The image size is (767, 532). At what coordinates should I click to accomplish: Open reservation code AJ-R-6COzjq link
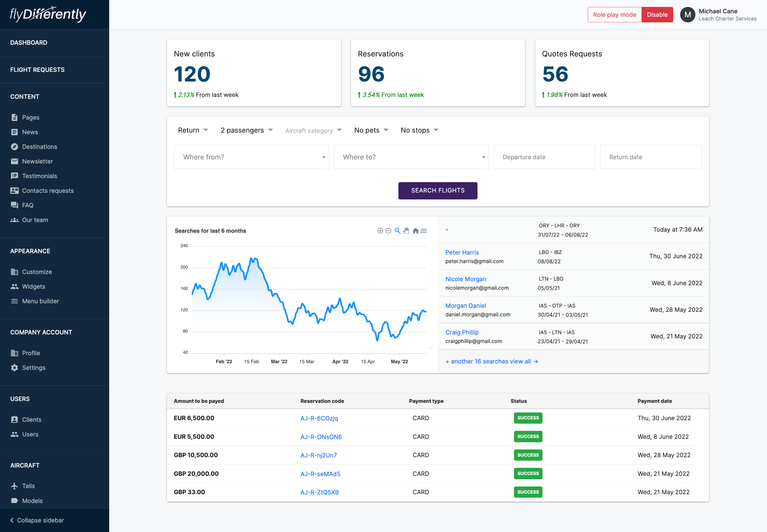[x=319, y=418]
